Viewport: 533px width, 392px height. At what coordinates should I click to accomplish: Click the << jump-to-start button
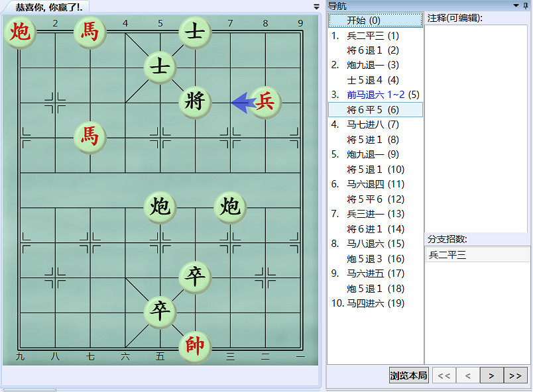pyautogui.click(x=444, y=375)
